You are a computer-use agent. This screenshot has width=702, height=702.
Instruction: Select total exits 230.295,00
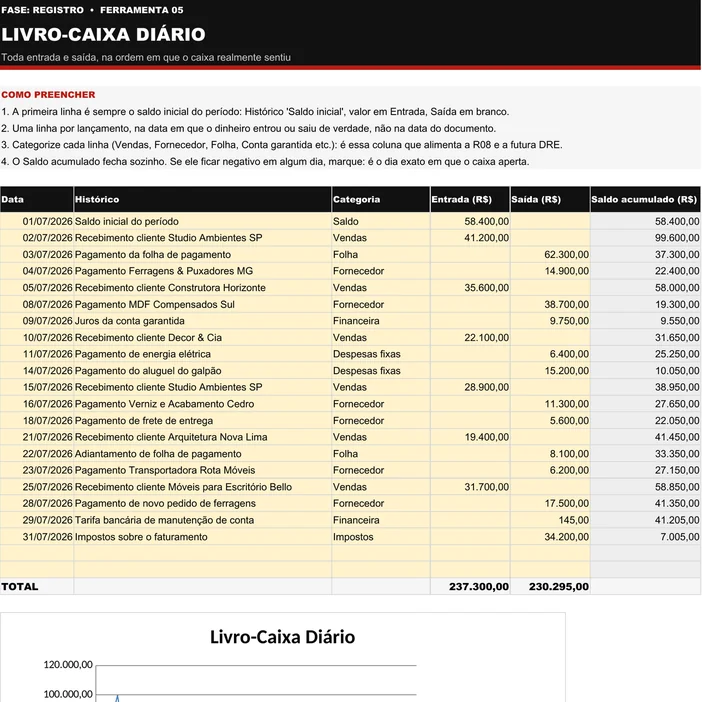coord(550,586)
